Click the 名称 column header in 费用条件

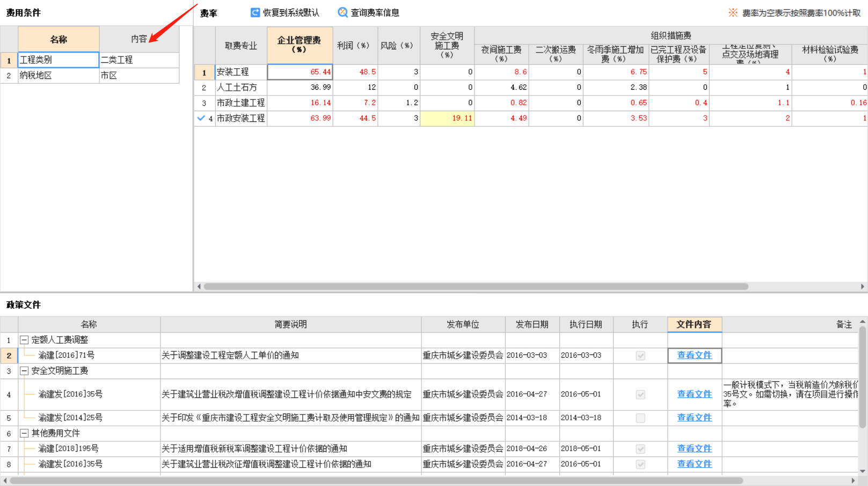click(59, 39)
